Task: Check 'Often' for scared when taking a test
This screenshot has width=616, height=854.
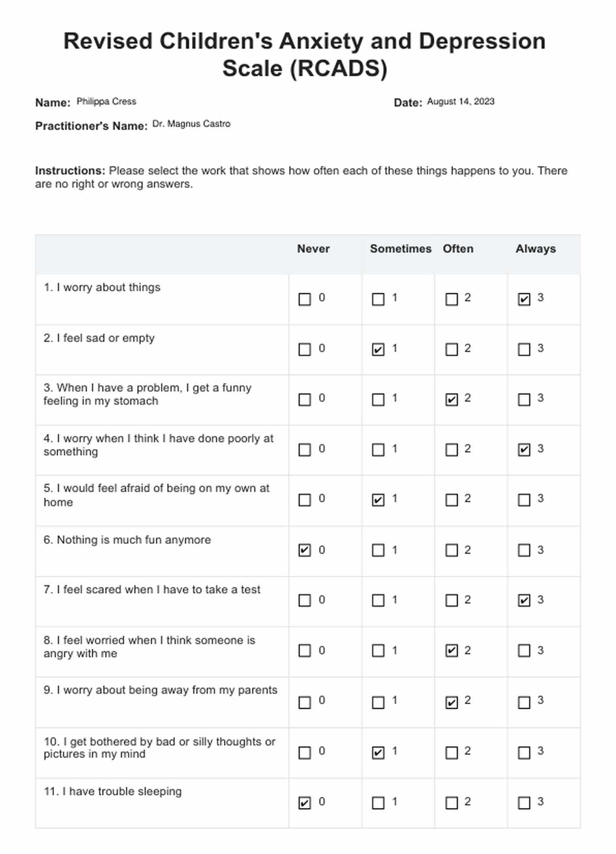Action: pyautogui.click(x=451, y=600)
